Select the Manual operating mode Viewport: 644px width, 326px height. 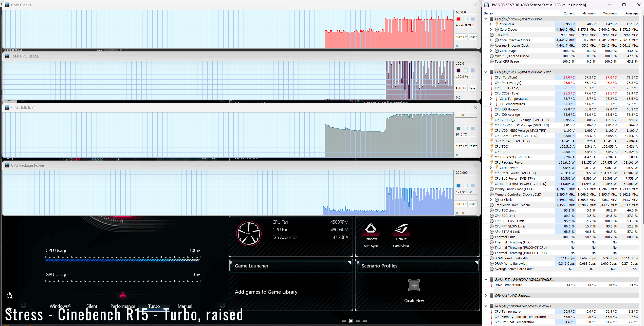(185, 306)
